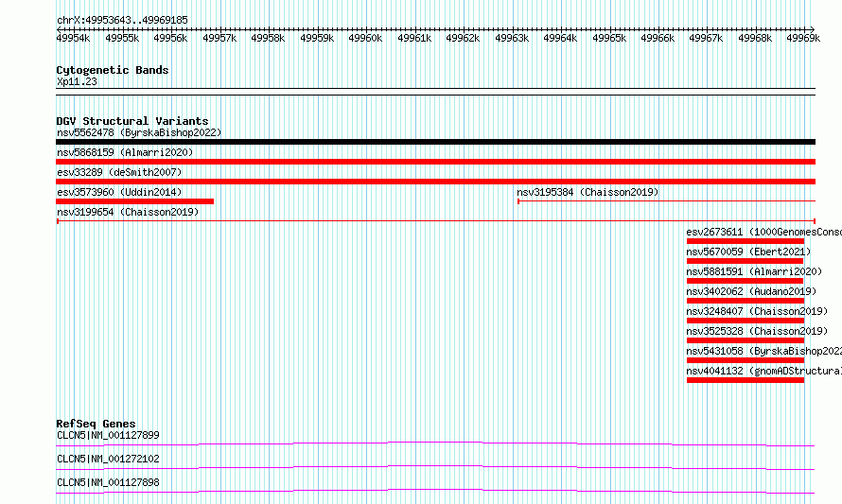
Task: Click red bar under nsv4041132
Action: (x=746, y=380)
